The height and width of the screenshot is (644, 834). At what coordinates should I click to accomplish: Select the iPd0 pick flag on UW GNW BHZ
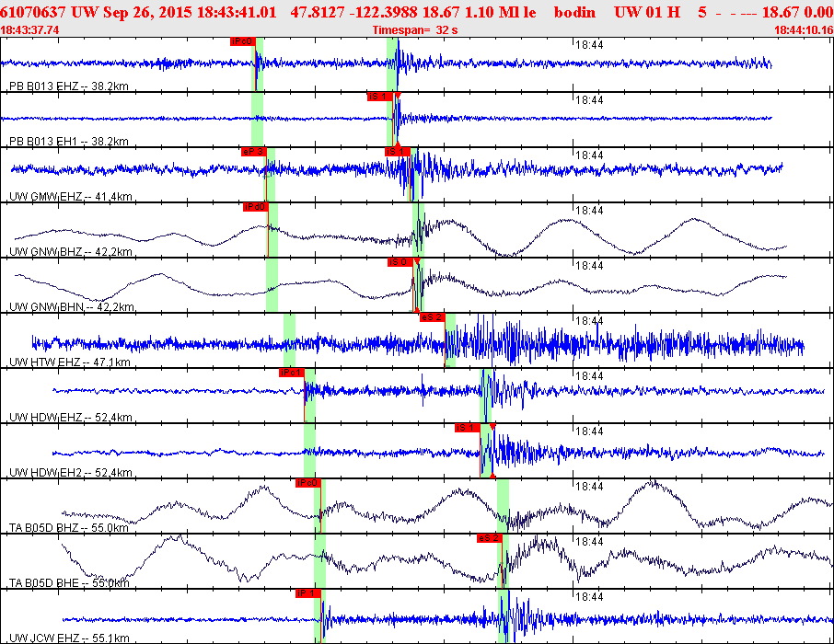255,207
